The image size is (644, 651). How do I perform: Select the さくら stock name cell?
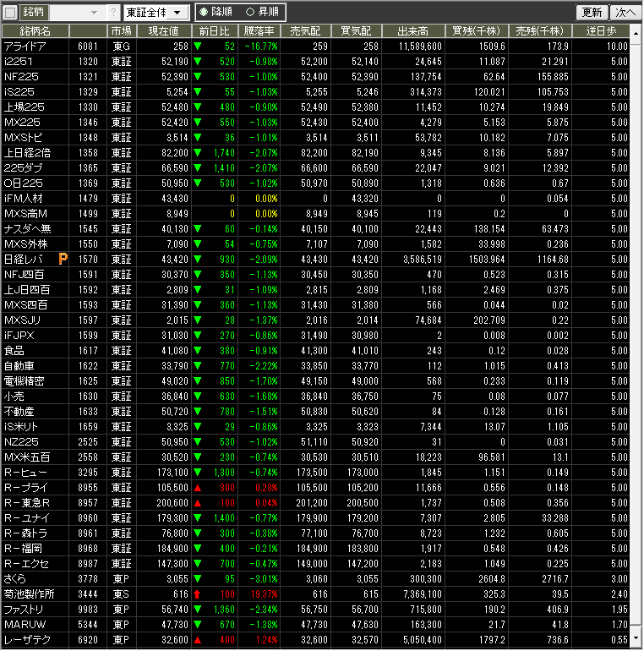coord(17,579)
